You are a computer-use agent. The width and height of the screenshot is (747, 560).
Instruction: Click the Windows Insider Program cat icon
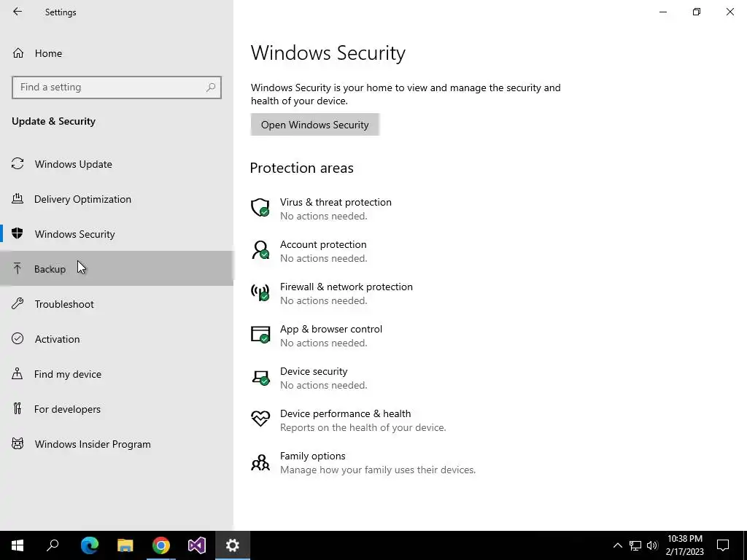coord(18,444)
